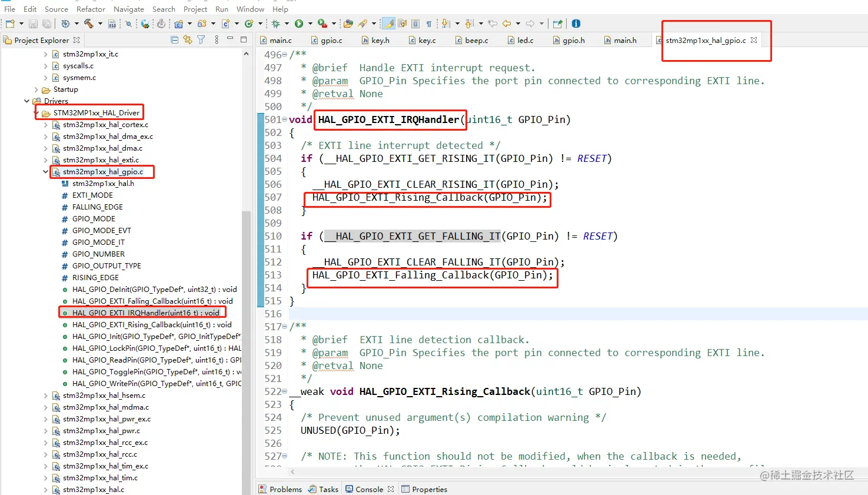
Task: Collapse the Drivers folder
Action: [26, 101]
